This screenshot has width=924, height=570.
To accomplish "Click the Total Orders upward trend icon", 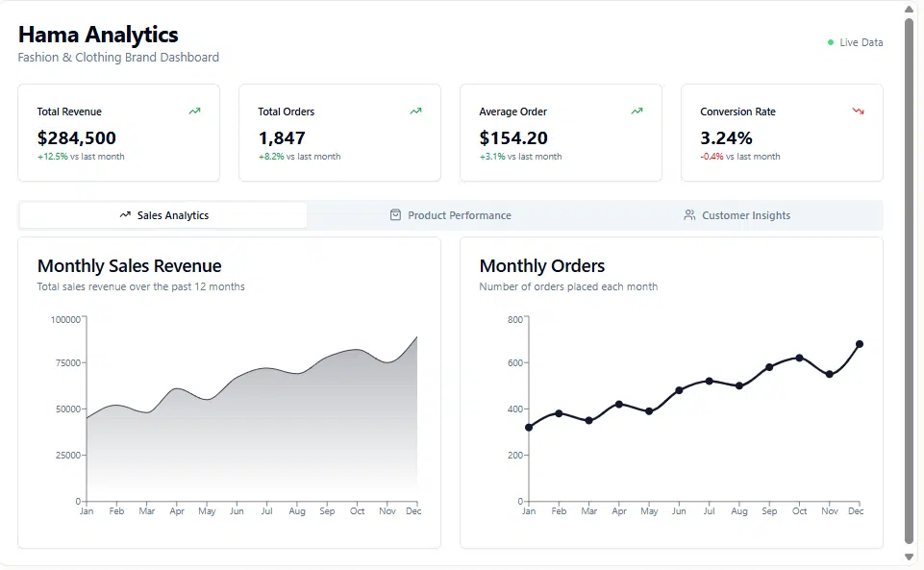I will pos(415,111).
